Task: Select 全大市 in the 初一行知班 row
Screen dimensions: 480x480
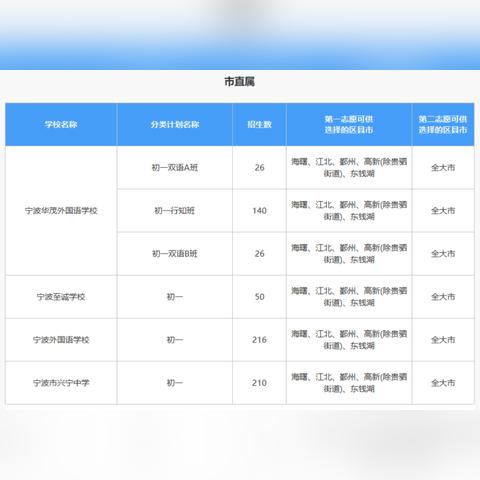Action: point(443,211)
